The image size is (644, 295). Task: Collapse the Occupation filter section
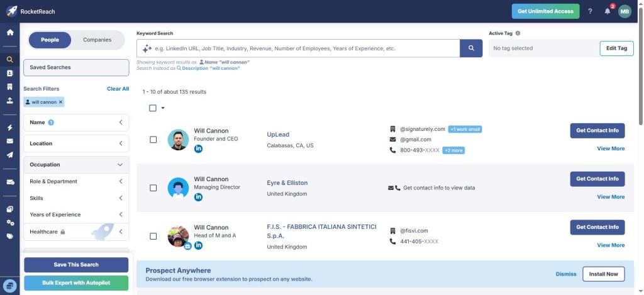[x=76, y=165]
